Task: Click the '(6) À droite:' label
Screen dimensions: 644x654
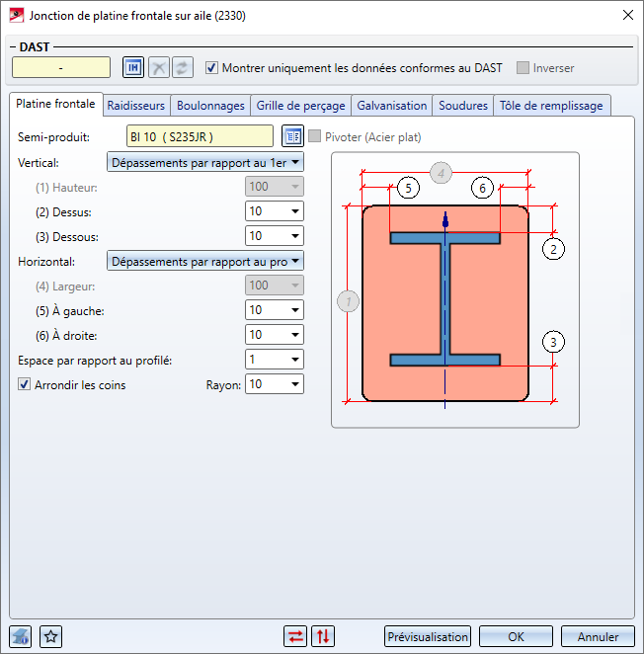Action: tap(66, 335)
